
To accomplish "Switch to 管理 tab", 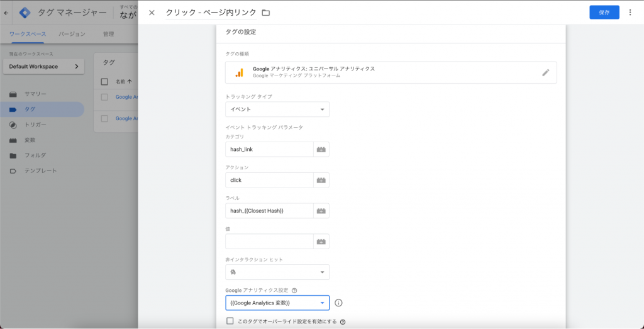I will point(108,34).
